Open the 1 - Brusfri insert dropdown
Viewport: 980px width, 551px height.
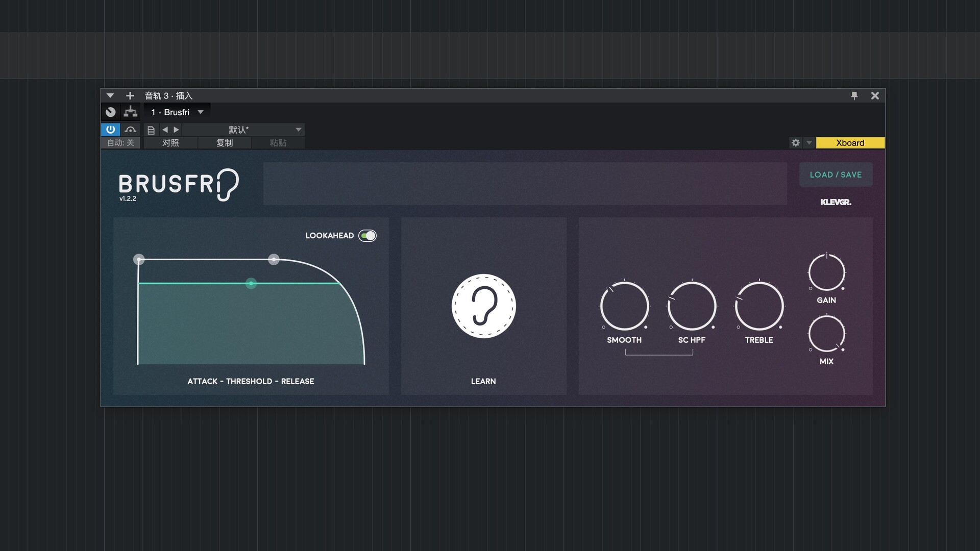pos(177,112)
